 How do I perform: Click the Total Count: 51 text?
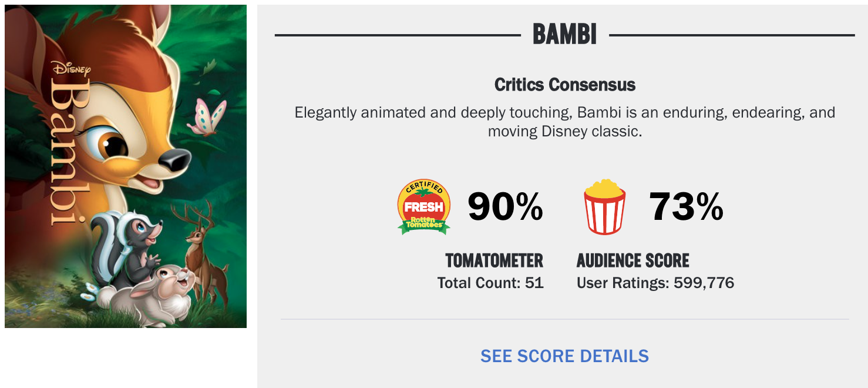point(490,283)
